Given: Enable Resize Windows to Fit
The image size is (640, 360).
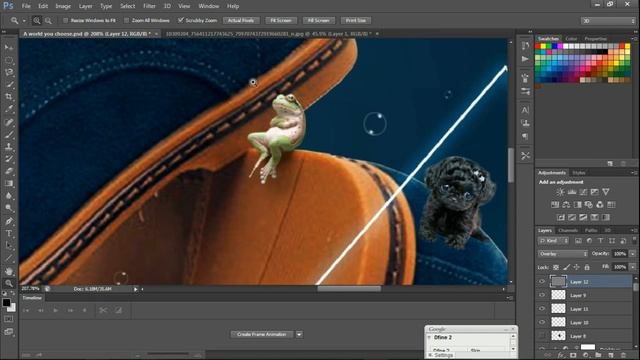Looking at the screenshot, I should [65, 20].
